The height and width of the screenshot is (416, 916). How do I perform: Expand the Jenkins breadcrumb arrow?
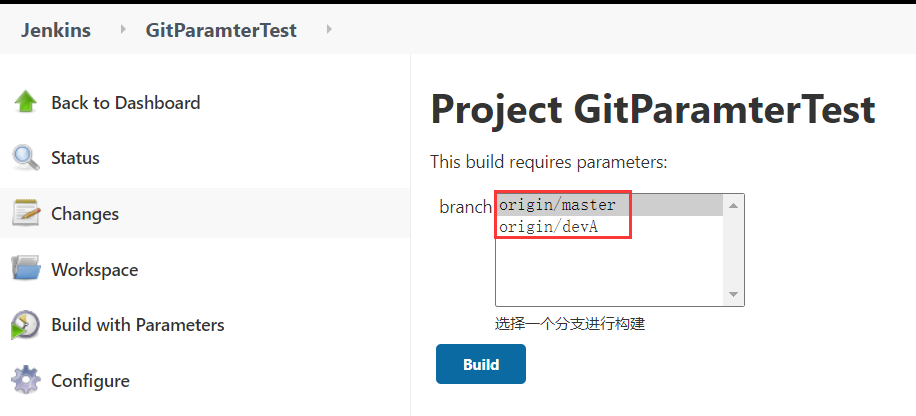(123, 30)
